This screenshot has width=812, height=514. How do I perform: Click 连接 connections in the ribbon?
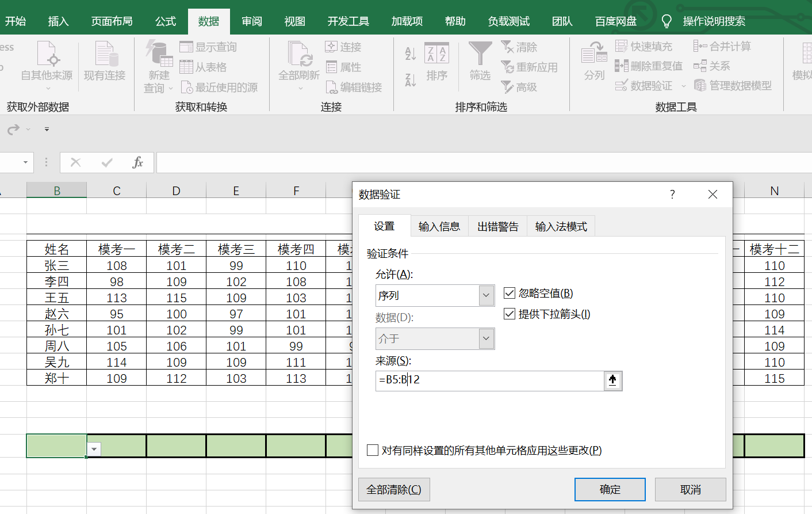tap(343, 47)
